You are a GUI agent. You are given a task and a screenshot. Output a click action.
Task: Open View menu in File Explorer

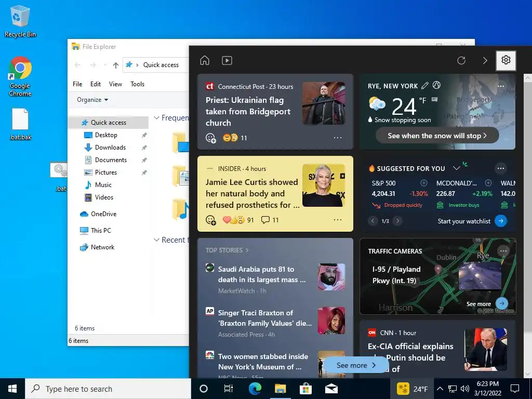(115, 84)
